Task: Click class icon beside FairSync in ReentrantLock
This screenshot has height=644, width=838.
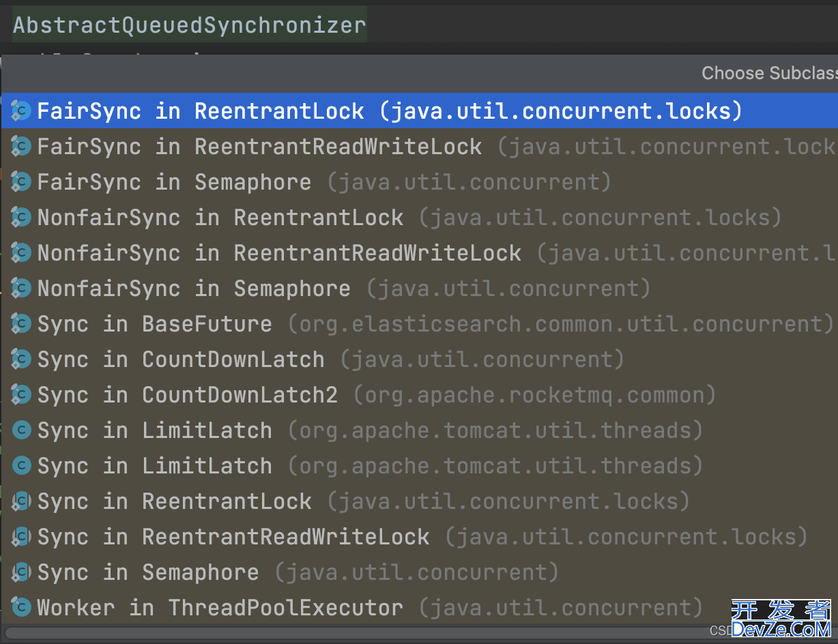Action: point(21,111)
